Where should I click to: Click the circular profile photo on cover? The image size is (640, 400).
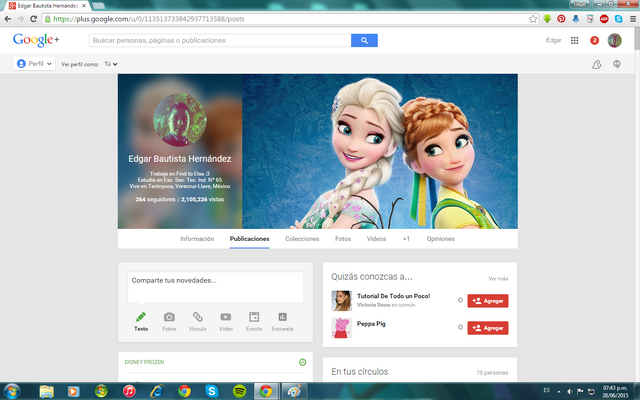[180, 120]
